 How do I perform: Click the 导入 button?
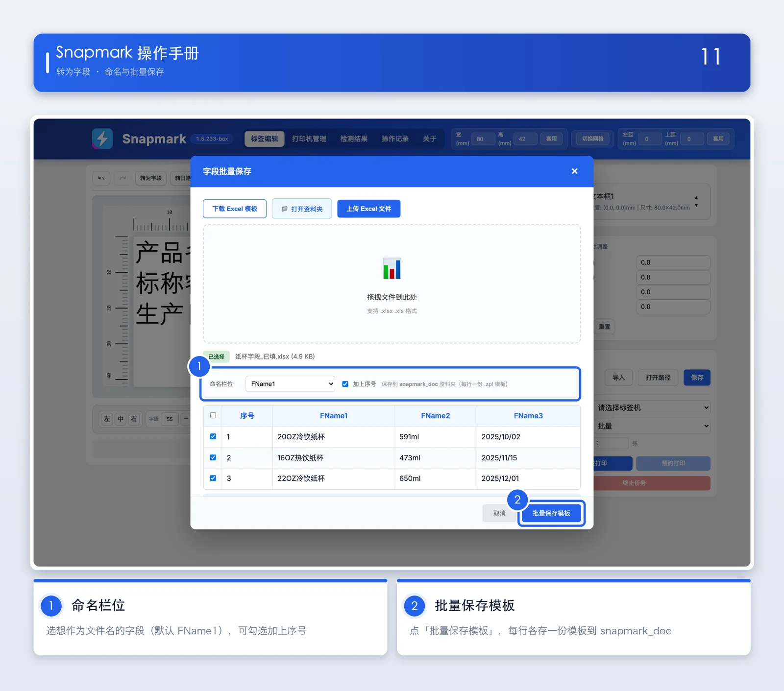click(x=619, y=378)
